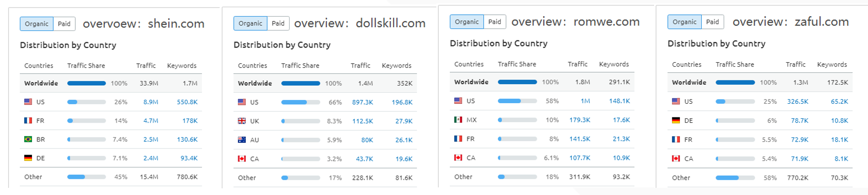Screen dimensions: 868x195
Task: Enable Paid view for zaful.com
Action: pos(713,22)
